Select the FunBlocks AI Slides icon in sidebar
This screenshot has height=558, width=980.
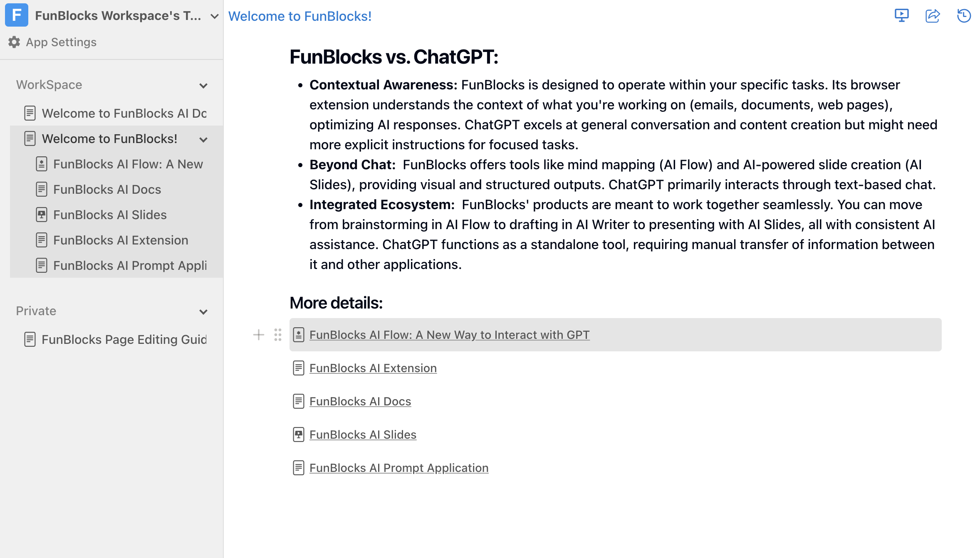click(42, 215)
